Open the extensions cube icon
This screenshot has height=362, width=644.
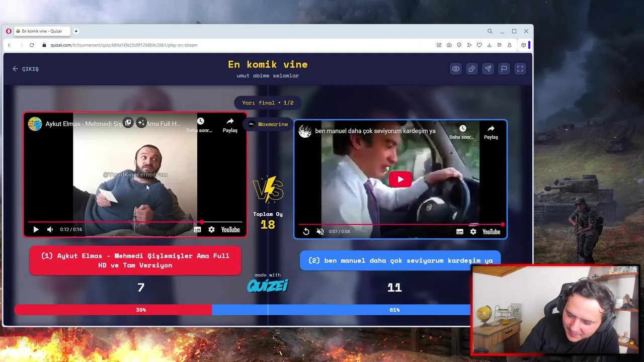click(523, 45)
